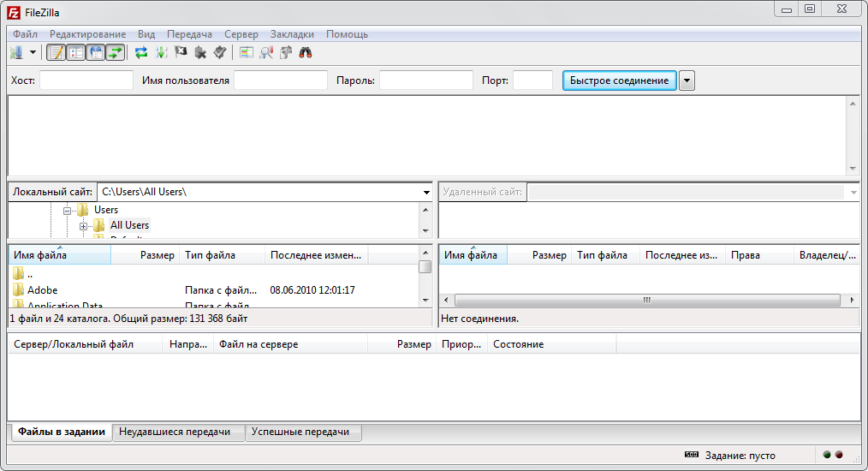
Task: Open the Файл menu
Action: pos(25,34)
